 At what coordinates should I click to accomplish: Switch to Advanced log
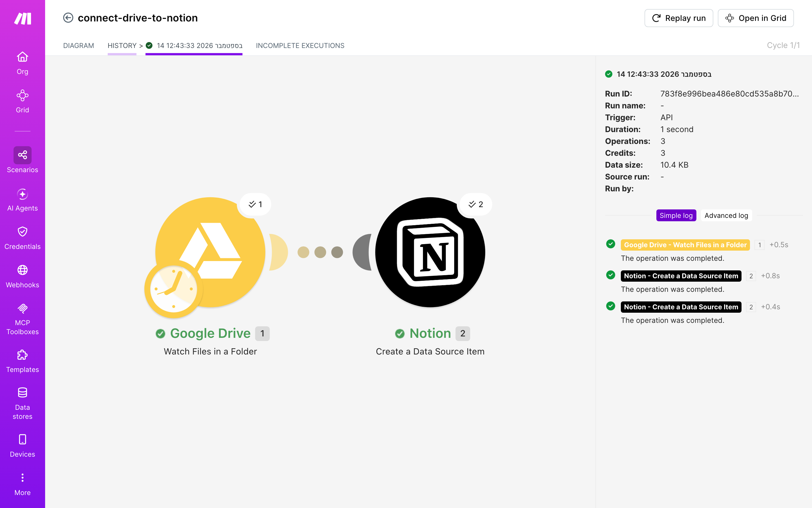click(726, 215)
